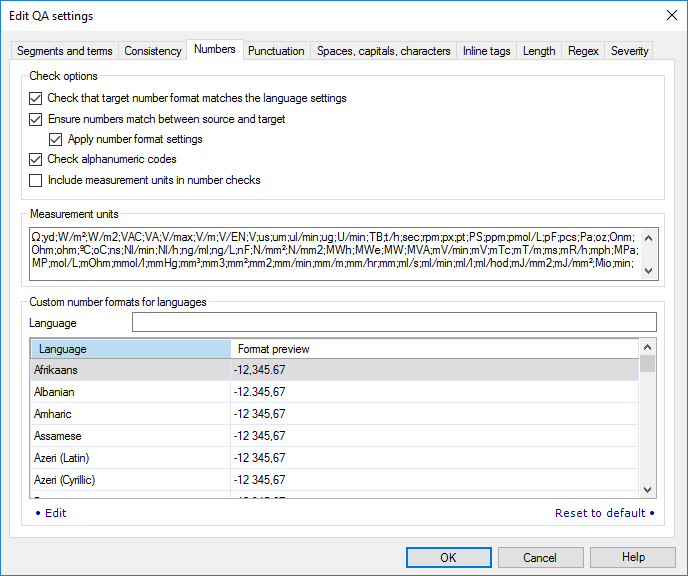Disable Apply number format settings
This screenshot has height=576, width=688.
56,139
